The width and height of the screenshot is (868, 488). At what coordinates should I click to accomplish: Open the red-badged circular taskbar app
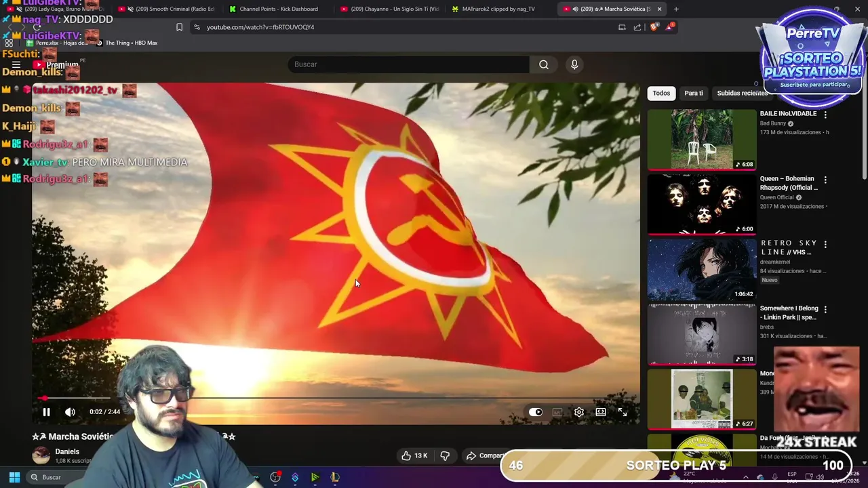coord(275,477)
